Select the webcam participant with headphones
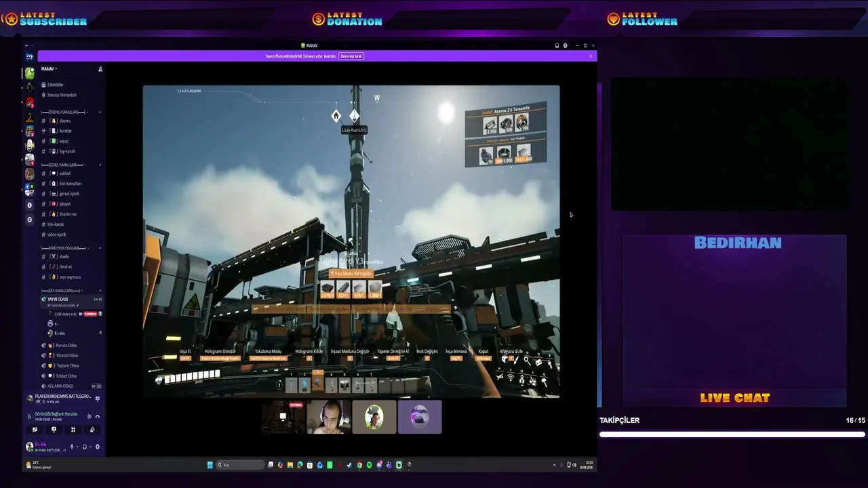The image size is (868, 488). 329,417
